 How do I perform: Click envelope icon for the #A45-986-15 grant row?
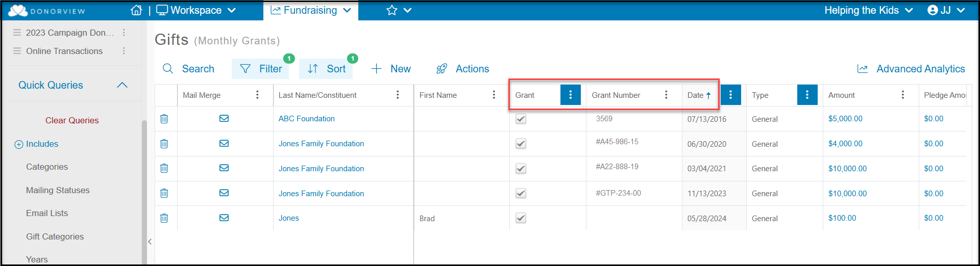click(x=224, y=143)
